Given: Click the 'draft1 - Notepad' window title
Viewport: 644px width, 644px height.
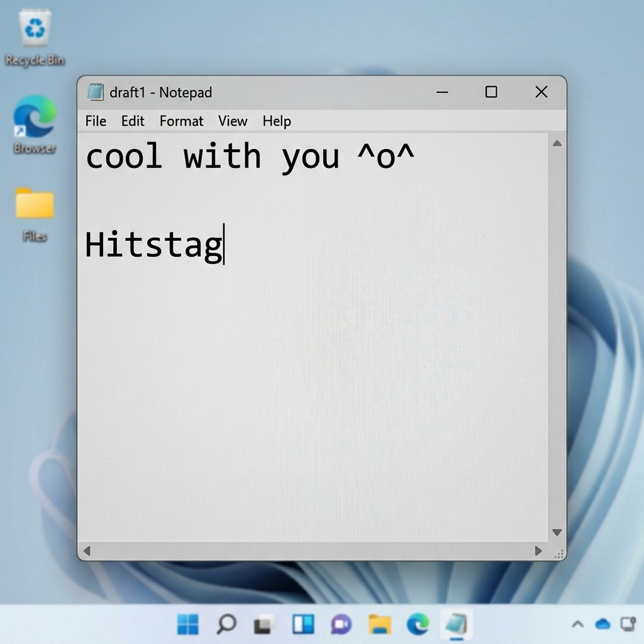Looking at the screenshot, I should pyautogui.click(x=160, y=93).
